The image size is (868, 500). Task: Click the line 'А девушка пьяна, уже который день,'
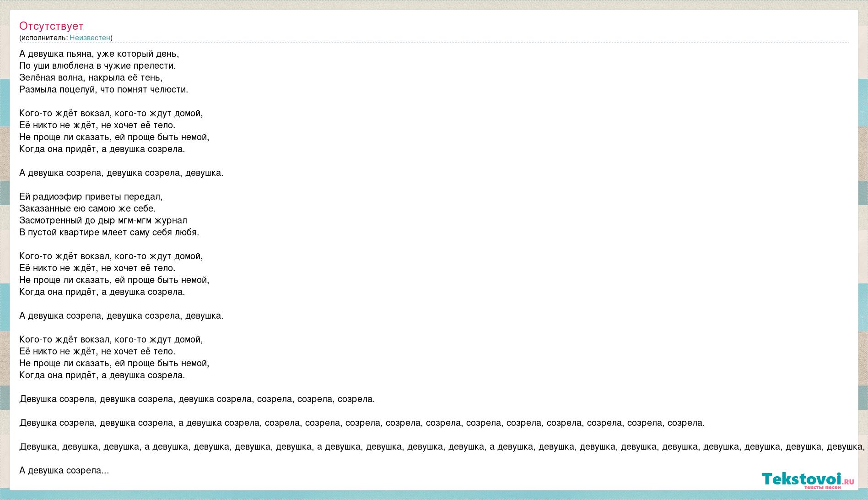point(99,54)
